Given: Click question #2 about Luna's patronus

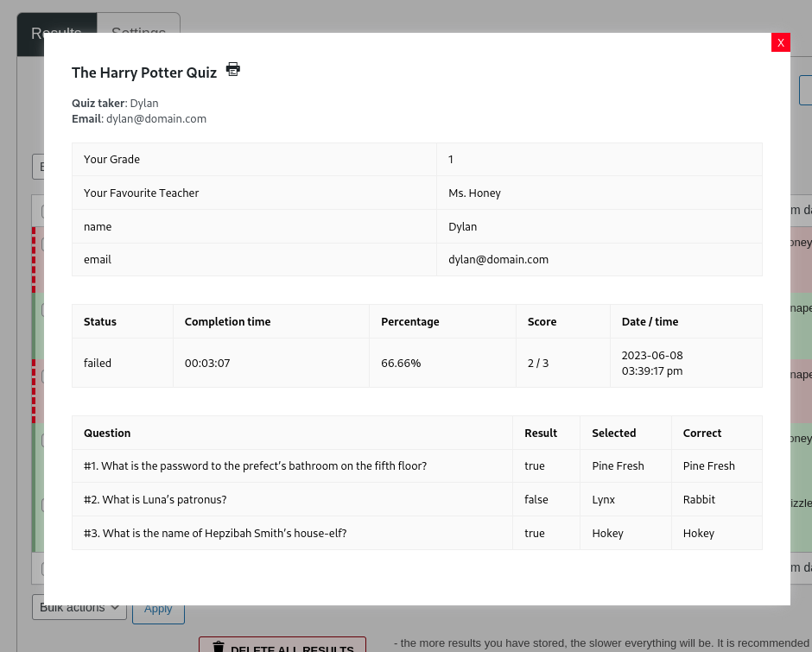Looking at the screenshot, I should [x=155, y=499].
